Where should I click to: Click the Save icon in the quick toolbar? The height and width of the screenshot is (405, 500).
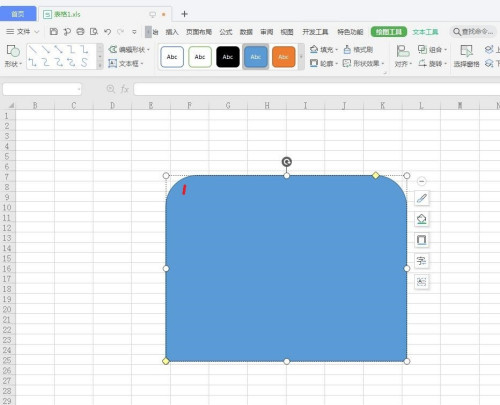[x=54, y=32]
